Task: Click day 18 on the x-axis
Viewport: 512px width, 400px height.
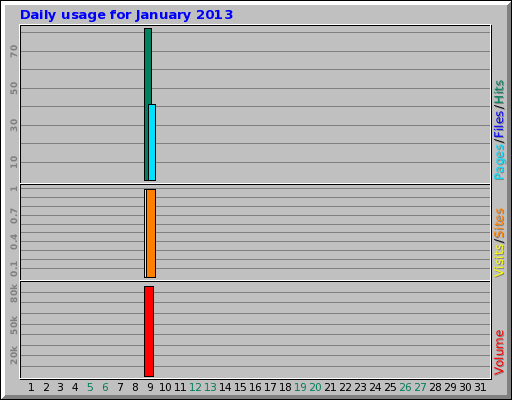Action: pos(285,387)
